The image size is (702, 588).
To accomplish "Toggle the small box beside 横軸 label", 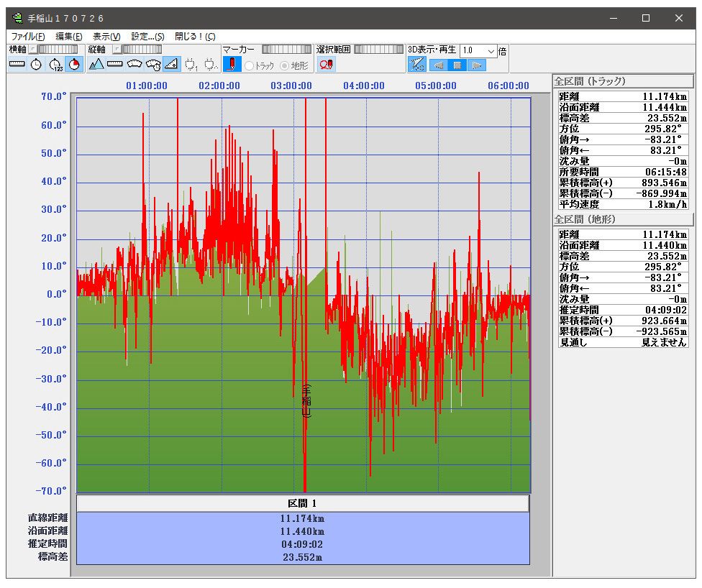I will 32,50.
